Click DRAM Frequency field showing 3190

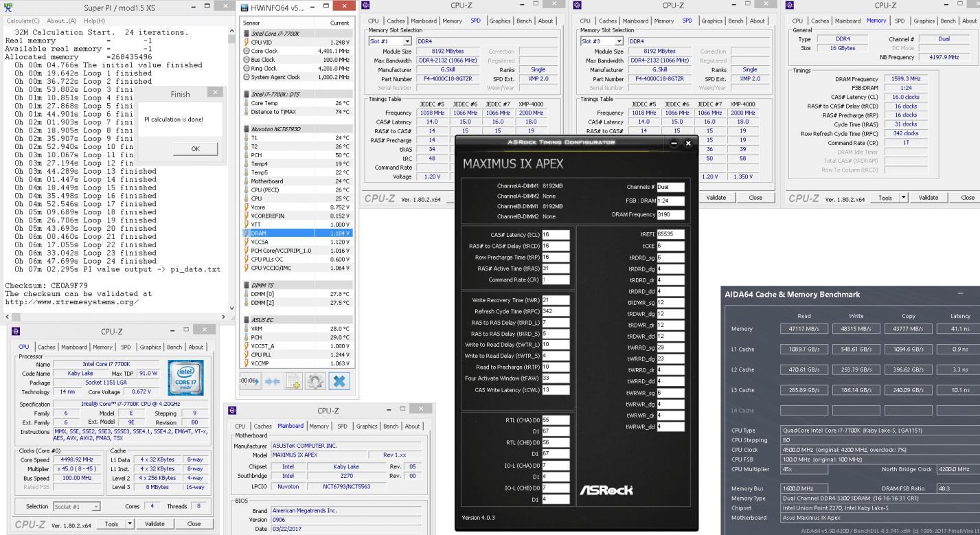670,214
